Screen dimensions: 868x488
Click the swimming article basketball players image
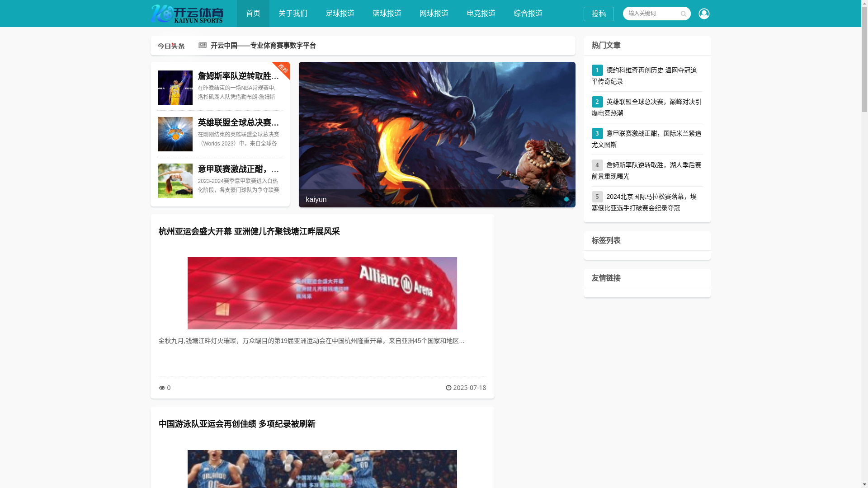[322, 469]
